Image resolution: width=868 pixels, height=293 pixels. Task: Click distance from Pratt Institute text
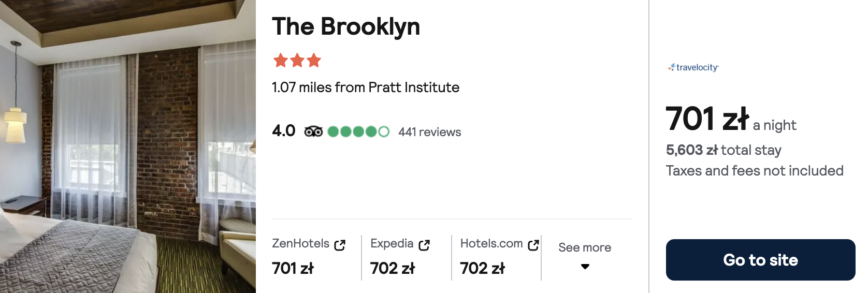[366, 87]
